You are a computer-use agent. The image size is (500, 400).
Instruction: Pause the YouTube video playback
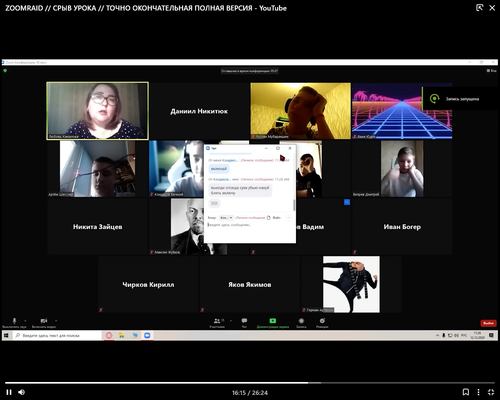click(9, 392)
